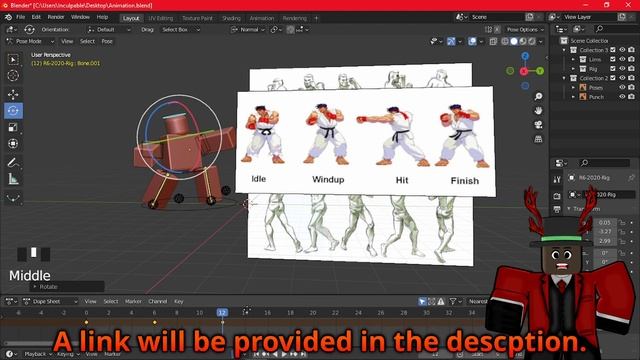Open the Dope Sheet Key menu
This screenshot has height=360, width=640.
(x=179, y=302)
